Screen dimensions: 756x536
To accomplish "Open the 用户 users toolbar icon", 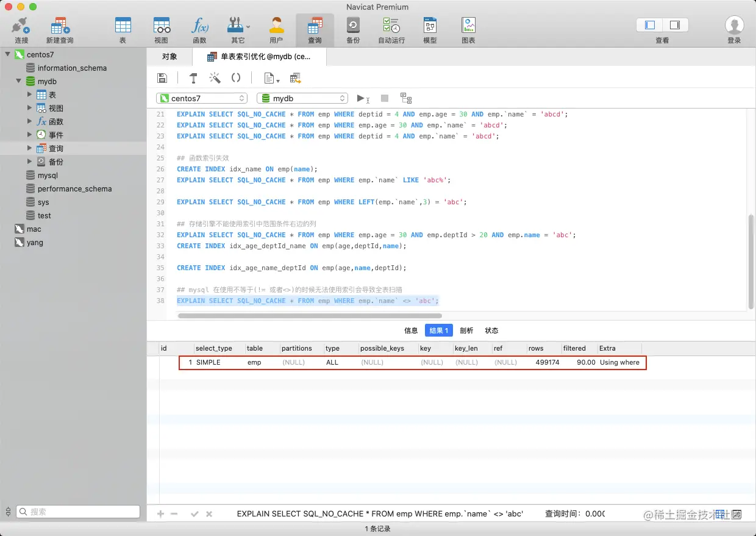I will 276,30.
